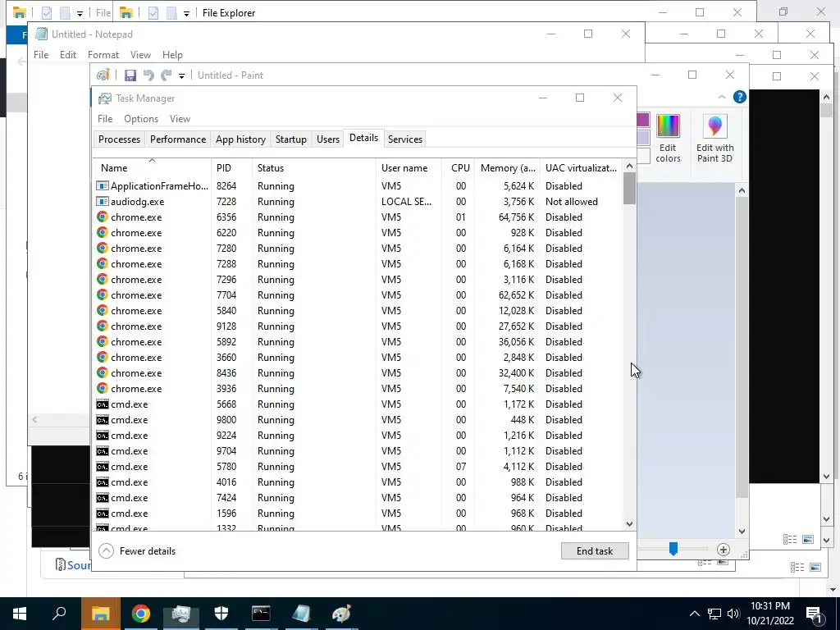Click the End task button
The width and height of the screenshot is (840, 630).
point(595,550)
